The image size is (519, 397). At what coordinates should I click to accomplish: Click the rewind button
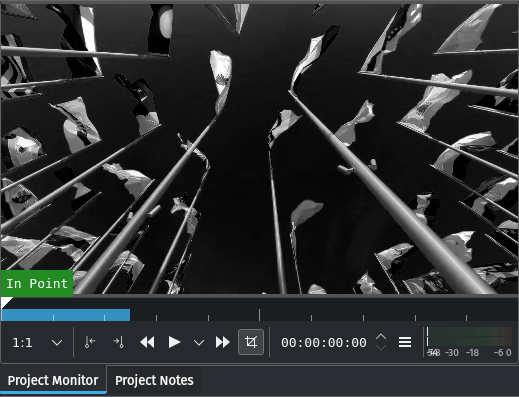pyautogui.click(x=147, y=342)
